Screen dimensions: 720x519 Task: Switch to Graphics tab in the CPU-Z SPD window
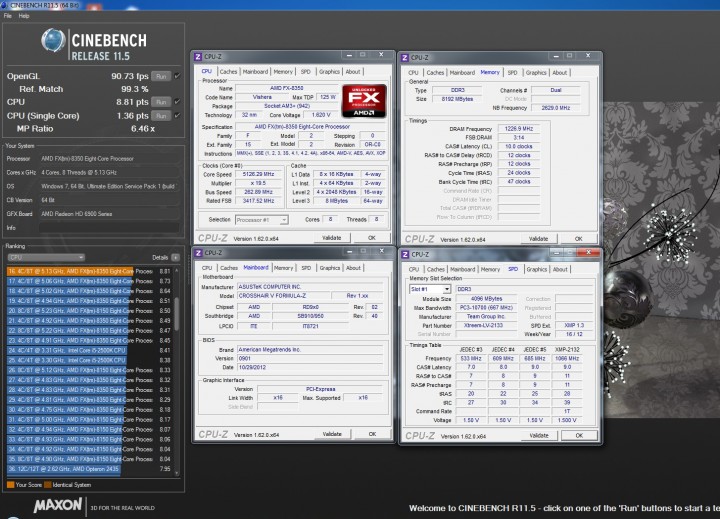[x=536, y=269]
